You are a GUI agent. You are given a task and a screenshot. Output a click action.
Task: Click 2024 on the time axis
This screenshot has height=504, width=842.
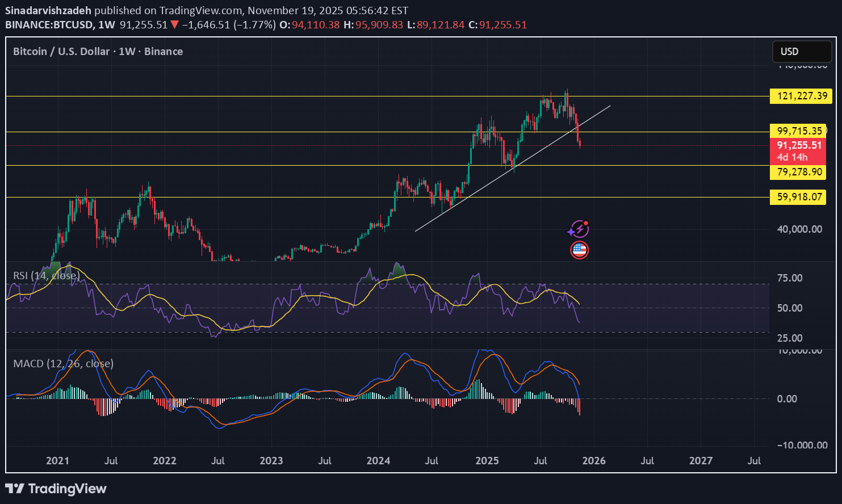click(378, 460)
